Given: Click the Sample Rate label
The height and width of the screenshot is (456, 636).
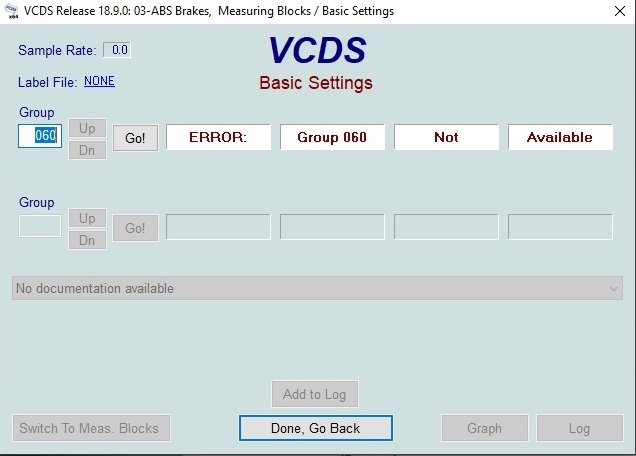Looking at the screenshot, I should [x=57, y=50].
